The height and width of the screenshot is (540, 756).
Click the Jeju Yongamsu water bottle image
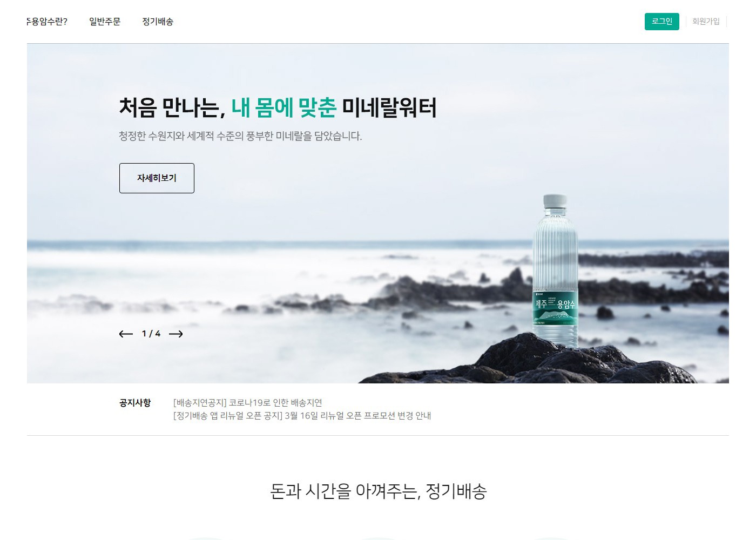555,270
